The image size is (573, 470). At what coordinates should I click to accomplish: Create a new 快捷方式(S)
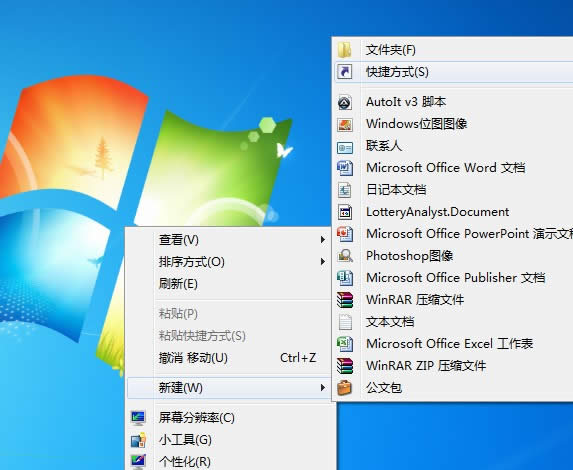click(x=454, y=72)
